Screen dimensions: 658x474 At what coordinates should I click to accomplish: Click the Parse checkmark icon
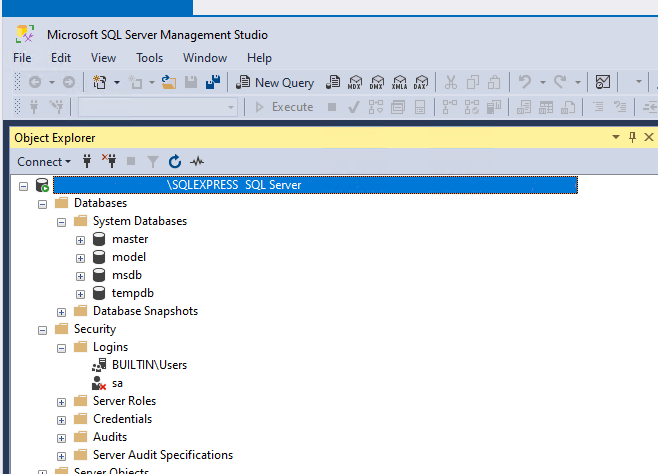[x=354, y=107]
